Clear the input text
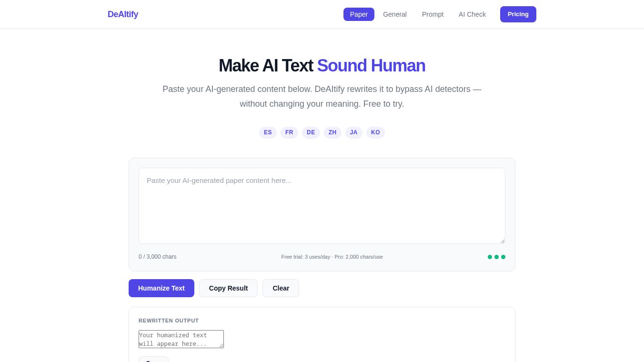 (281, 288)
